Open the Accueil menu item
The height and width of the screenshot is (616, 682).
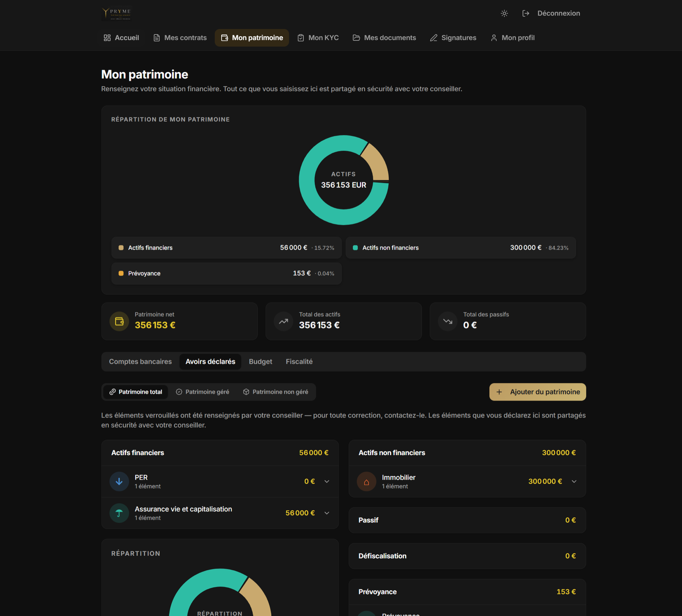point(121,38)
